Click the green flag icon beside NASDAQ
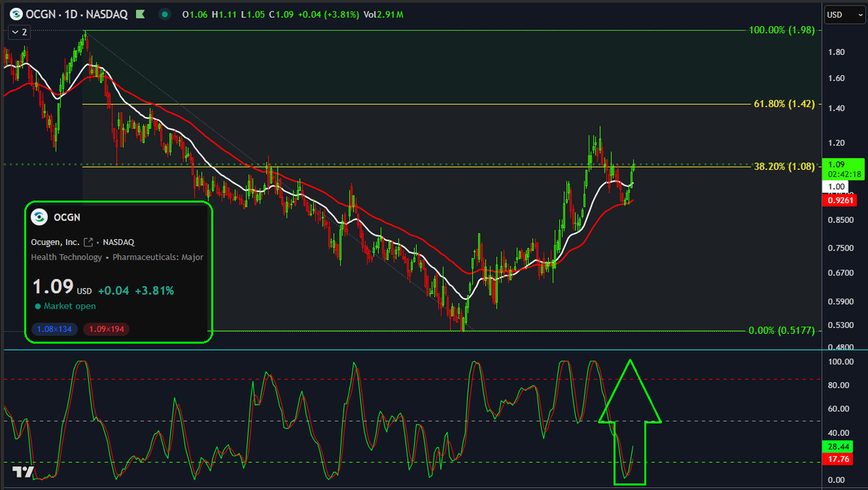Viewport: 868px width, 490px height. pos(140,14)
